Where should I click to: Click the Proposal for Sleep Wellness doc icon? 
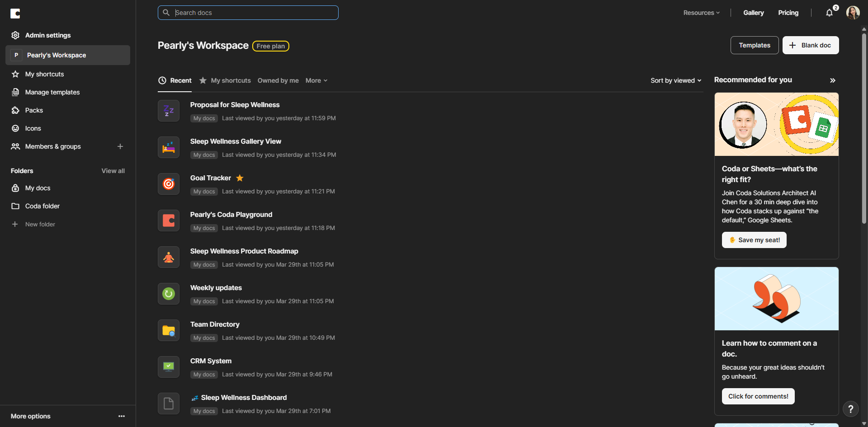coord(169,111)
